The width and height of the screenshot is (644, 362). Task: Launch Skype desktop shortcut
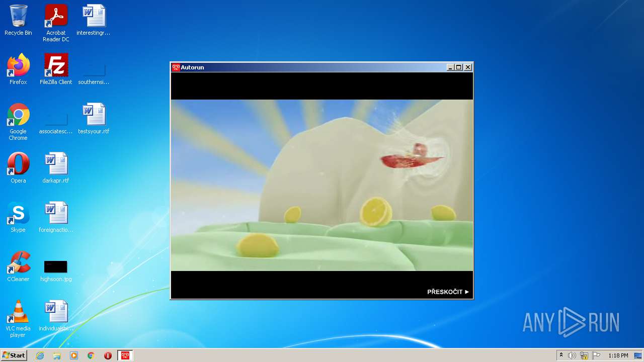18,217
